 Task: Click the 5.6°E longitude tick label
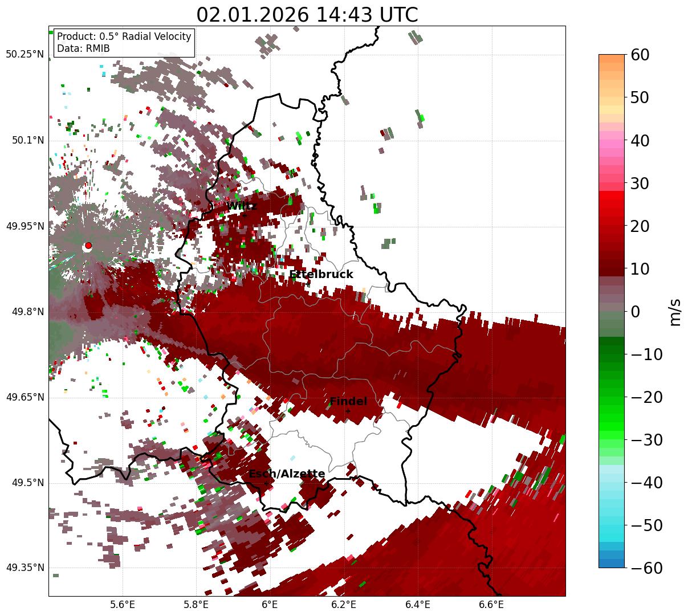[x=122, y=604]
